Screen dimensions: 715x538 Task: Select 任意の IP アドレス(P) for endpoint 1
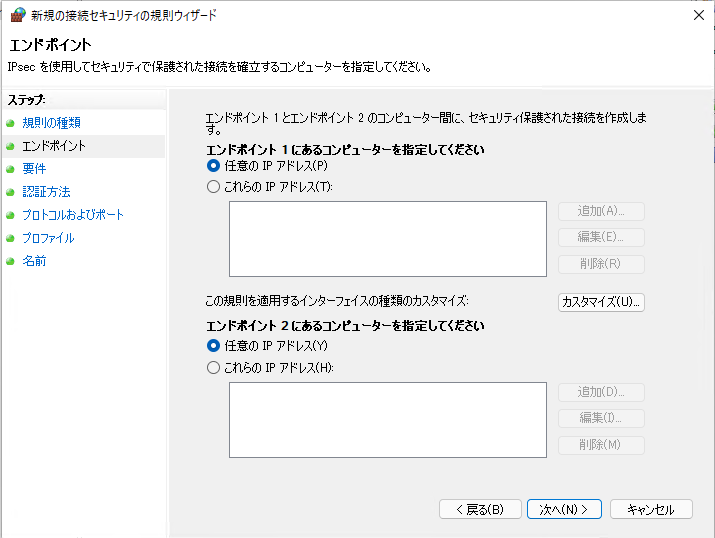pyautogui.click(x=213, y=166)
